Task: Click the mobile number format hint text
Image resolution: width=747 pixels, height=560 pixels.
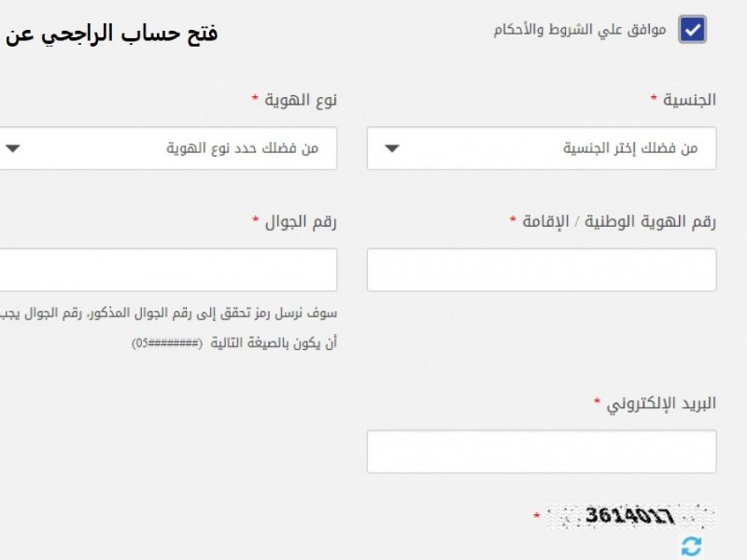Action: (168, 328)
